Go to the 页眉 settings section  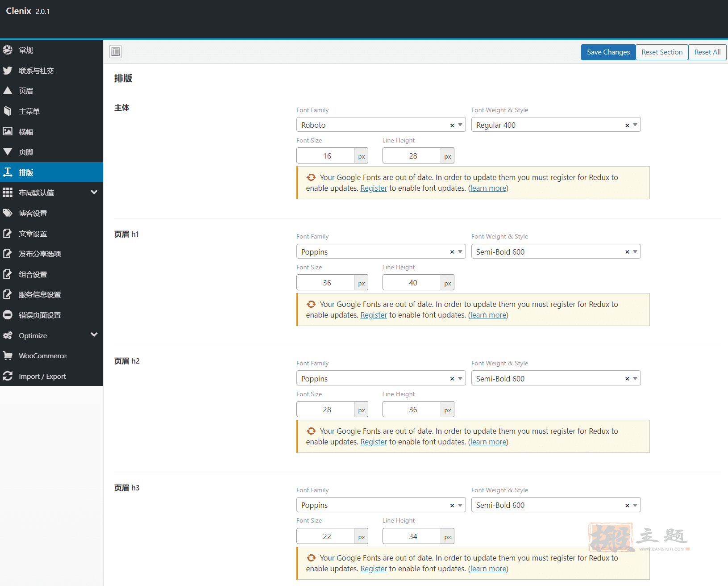(x=51, y=91)
